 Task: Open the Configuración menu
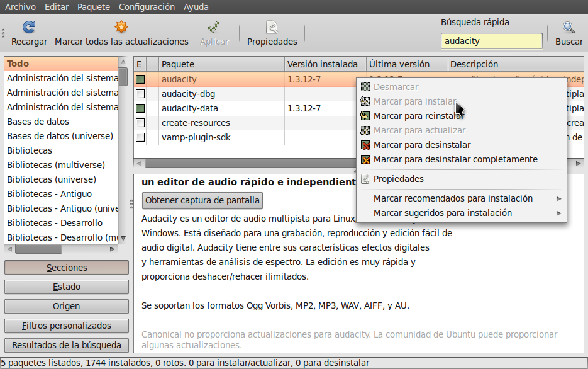click(147, 7)
